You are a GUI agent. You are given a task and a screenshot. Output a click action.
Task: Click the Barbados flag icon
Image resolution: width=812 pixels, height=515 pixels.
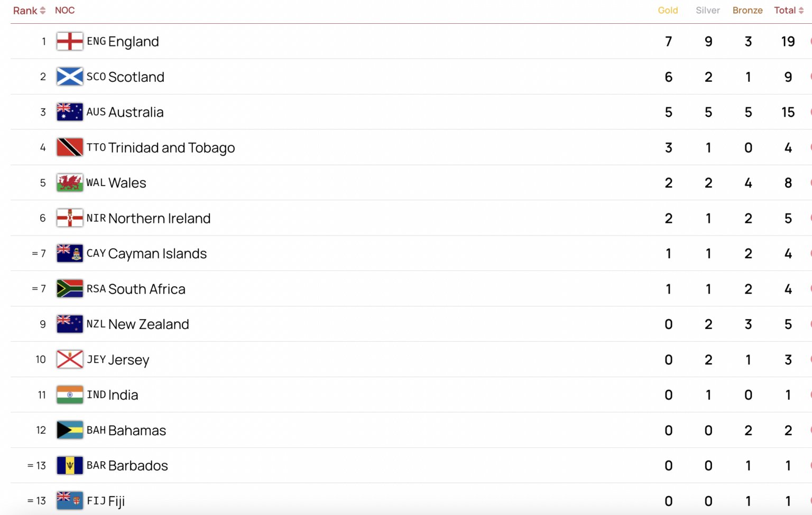tap(70, 465)
